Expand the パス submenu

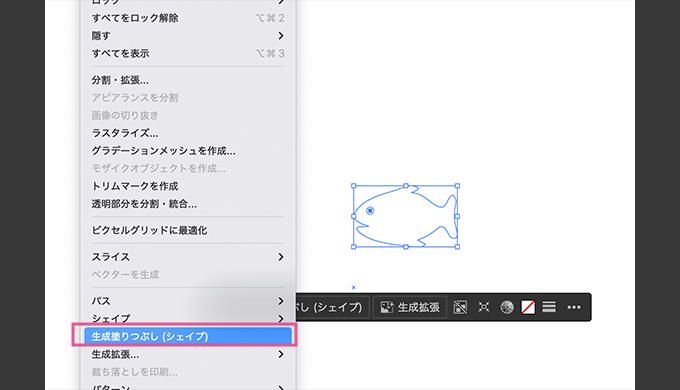pyautogui.click(x=188, y=301)
